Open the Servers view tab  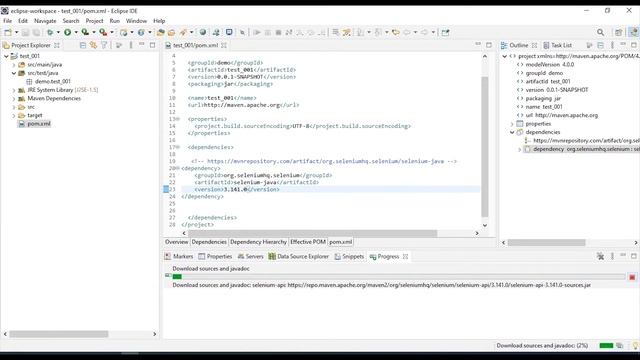(x=250, y=257)
